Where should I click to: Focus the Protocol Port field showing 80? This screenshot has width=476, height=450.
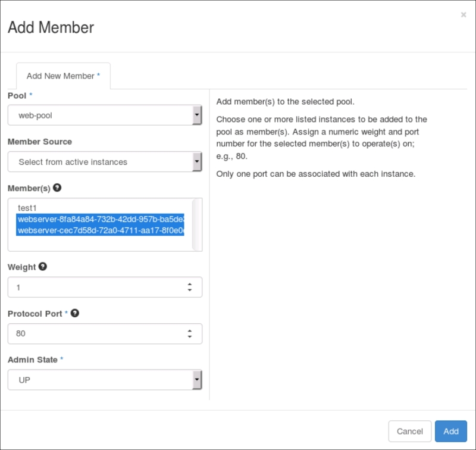click(x=95, y=334)
